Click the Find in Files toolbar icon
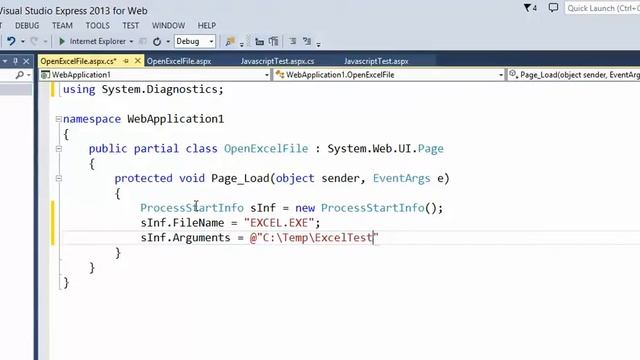This screenshot has height=360, width=640. tap(230, 41)
